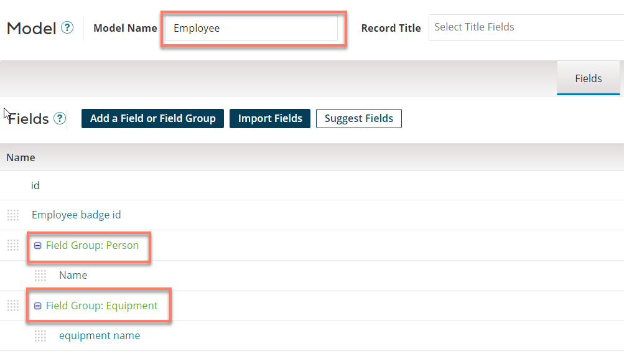Grab the drag handle for Field Group: Equipment
Screen dimensions: 624x364
coord(13,306)
